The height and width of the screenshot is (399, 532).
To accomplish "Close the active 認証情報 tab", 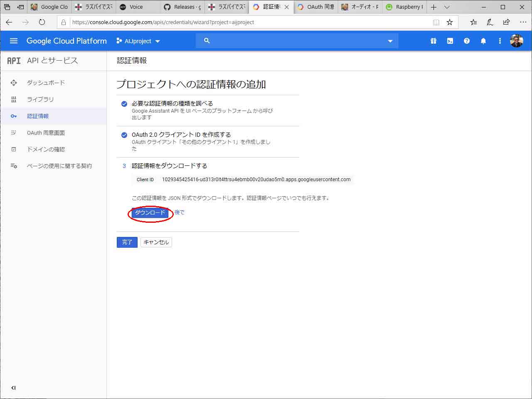I will (x=286, y=7).
